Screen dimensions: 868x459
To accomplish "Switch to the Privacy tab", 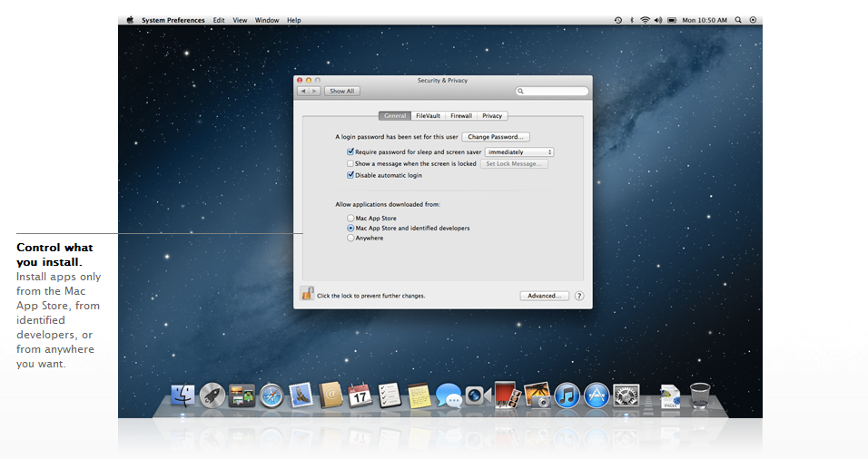I will (492, 115).
